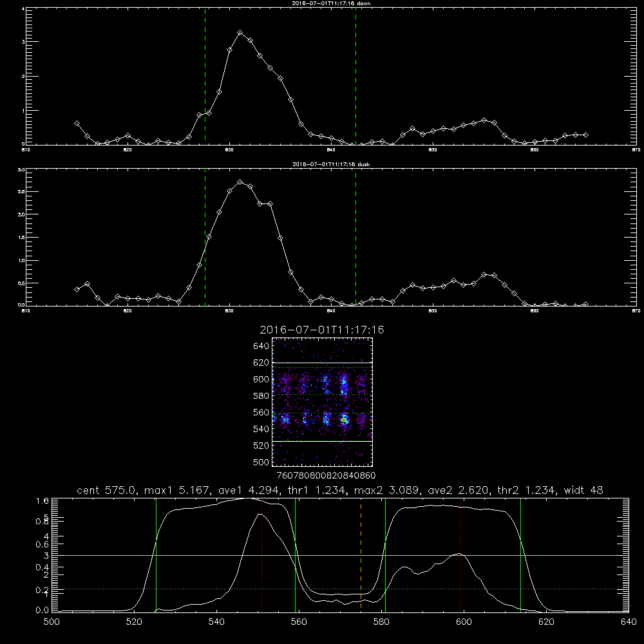The width and height of the screenshot is (644, 644).
Task: Click the 'widt 48' value in the stats line
Action: coord(583,490)
